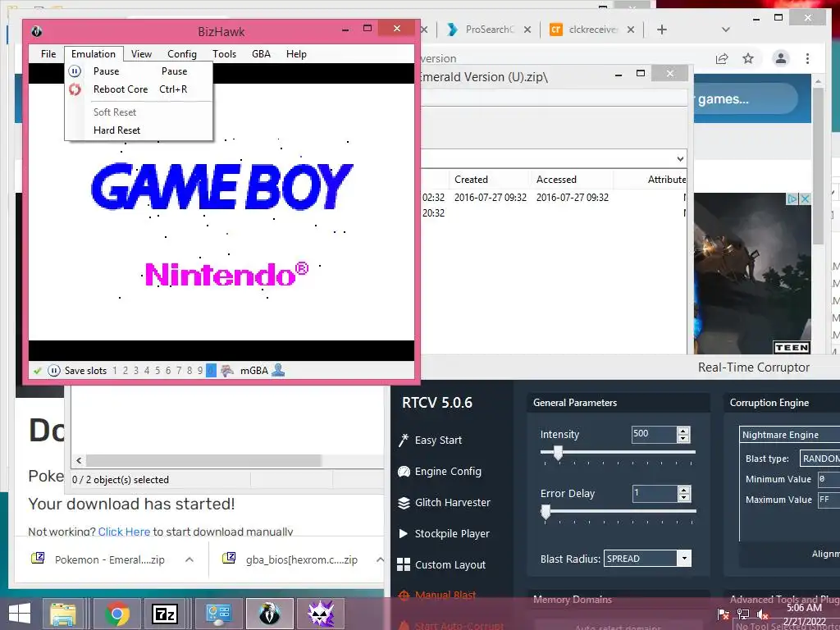The width and height of the screenshot is (840, 630).
Task: Click the green checkmark in BizHawk status bar
Action: 38,371
